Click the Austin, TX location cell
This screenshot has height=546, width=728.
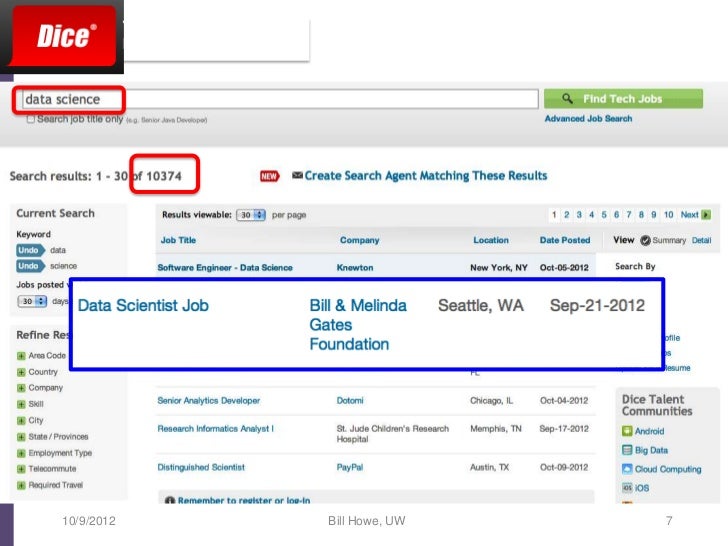point(489,467)
